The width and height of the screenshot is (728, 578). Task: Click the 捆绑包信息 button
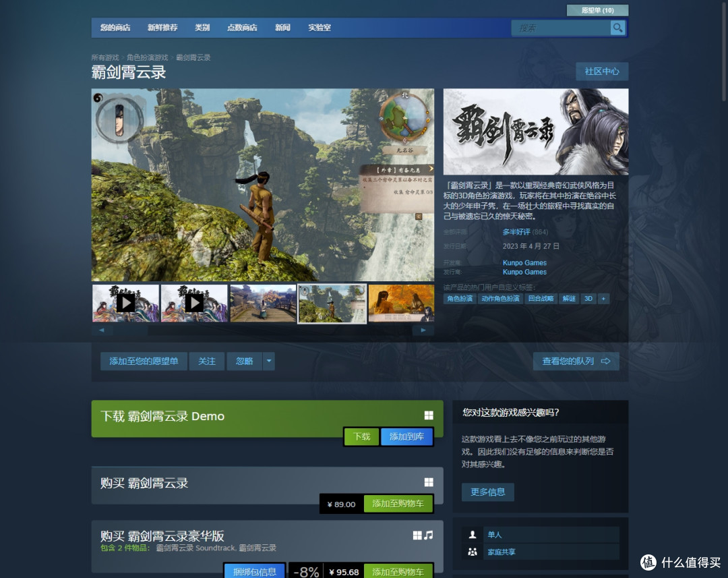coord(254,571)
